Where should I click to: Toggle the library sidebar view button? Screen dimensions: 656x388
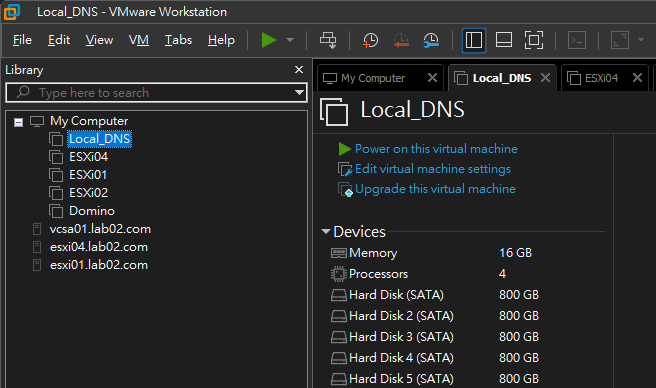point(474,40)
